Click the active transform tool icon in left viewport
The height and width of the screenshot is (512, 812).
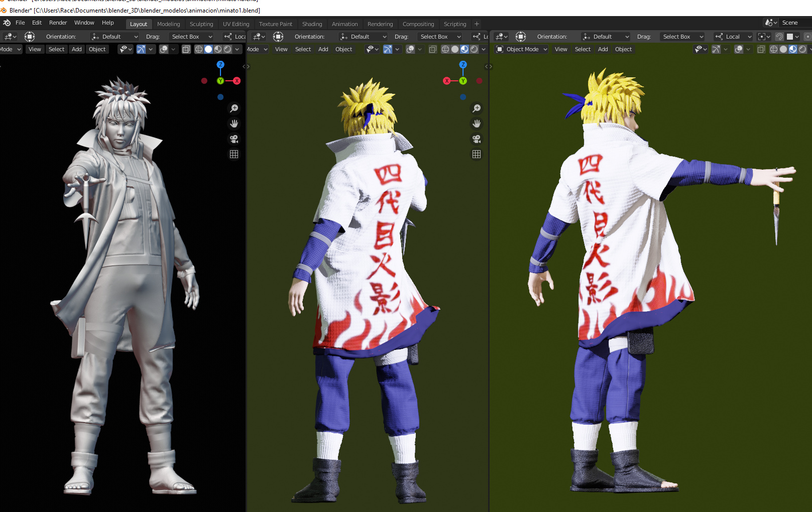click(30, 37)
